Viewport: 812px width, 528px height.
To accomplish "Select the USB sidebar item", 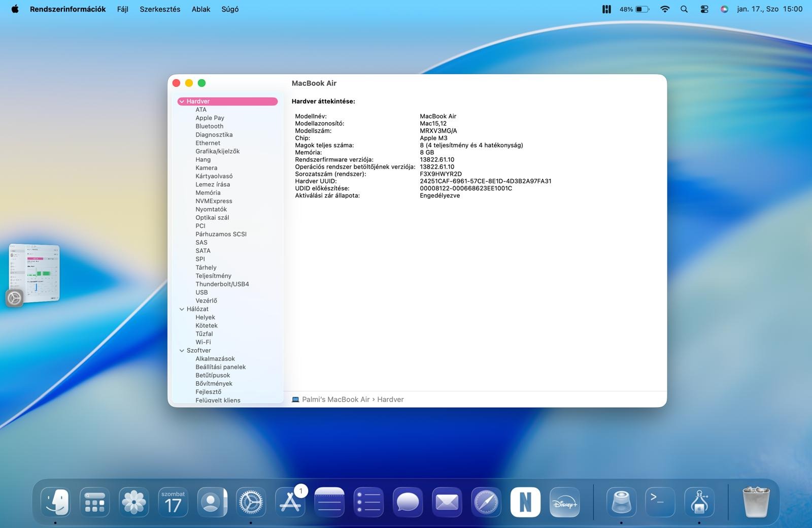I will tap(201, 292).
